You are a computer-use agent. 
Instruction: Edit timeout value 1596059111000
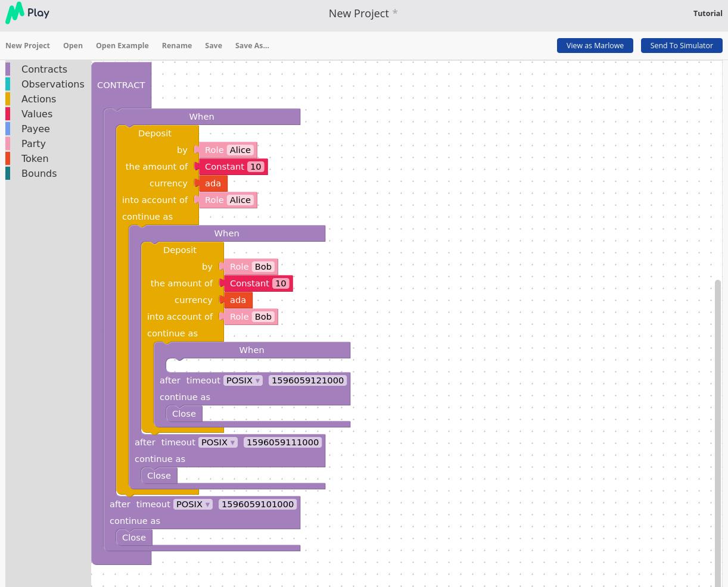(x=282, y=442)
